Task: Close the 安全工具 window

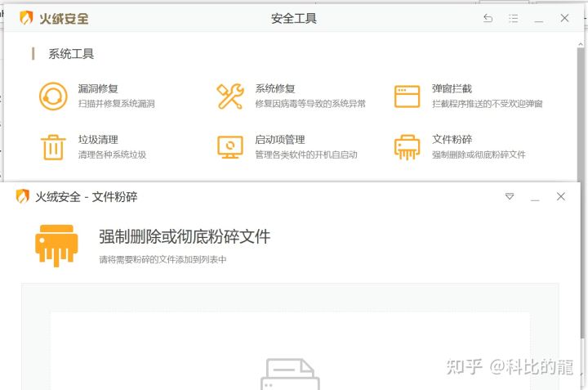Action: [x=564, y=18]
